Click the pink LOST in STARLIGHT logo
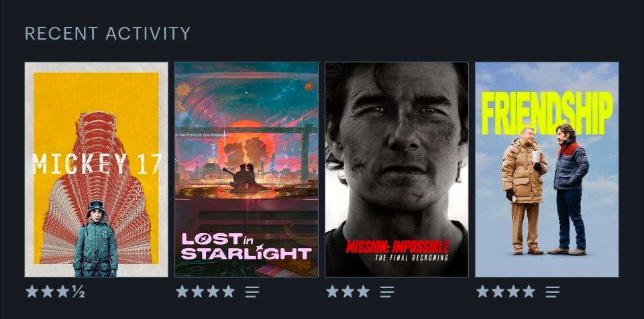The height and width of the screenshot is (319, 644). [246, 247]
